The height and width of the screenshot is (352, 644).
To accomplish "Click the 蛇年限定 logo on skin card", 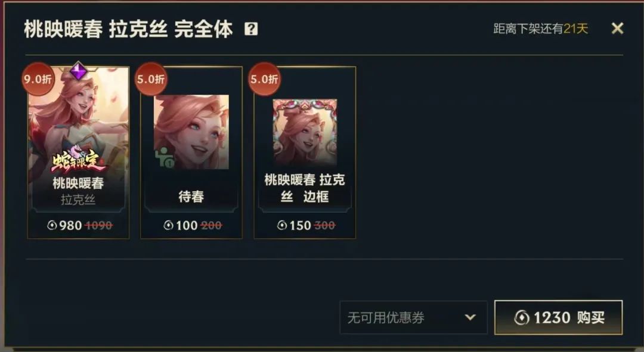I will [x=79, y=160].
